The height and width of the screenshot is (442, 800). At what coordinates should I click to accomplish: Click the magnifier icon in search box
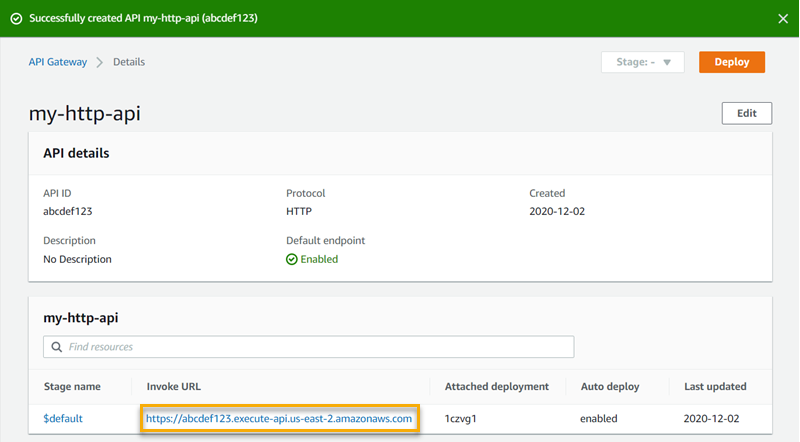tap(57, 347)
